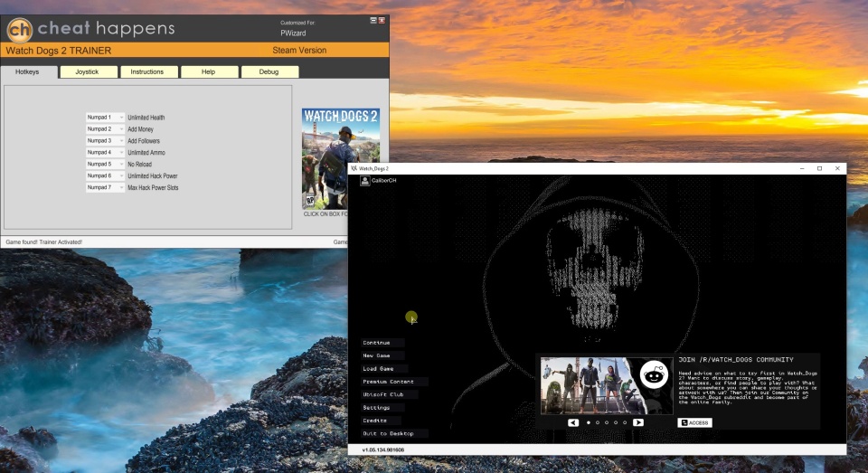Click the Watch_Dogs 2 window title icon
The width and height of the screenshot is (868, 473).
(354, 168)
